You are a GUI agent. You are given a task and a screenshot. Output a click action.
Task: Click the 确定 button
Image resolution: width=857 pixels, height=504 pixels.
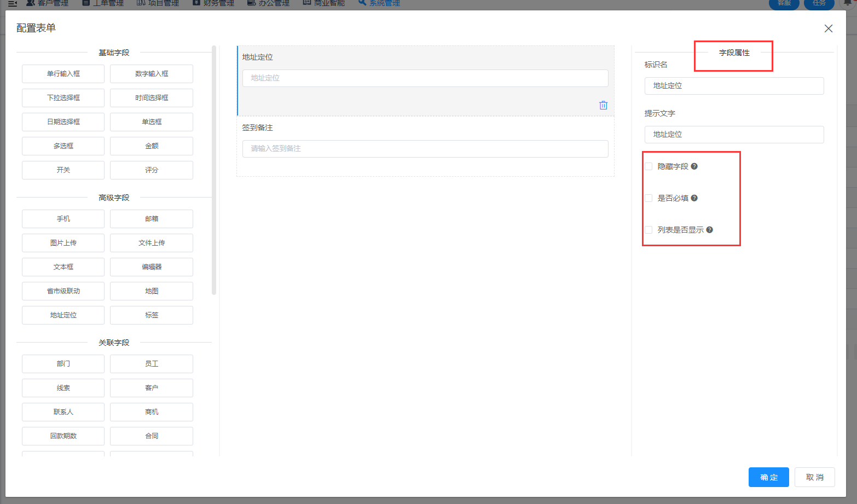768,477
